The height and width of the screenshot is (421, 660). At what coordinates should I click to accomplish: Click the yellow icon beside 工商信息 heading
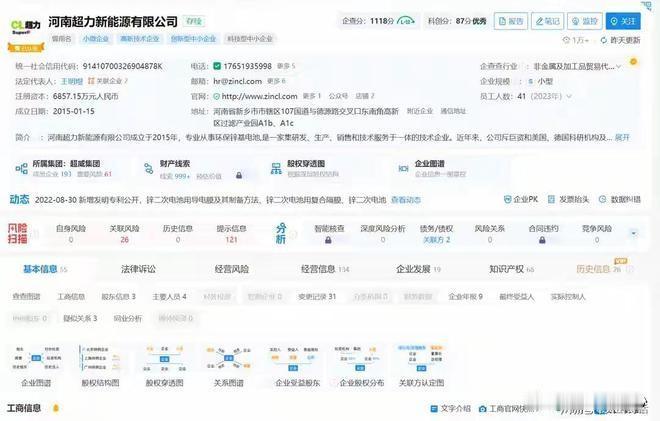point(55,408)
